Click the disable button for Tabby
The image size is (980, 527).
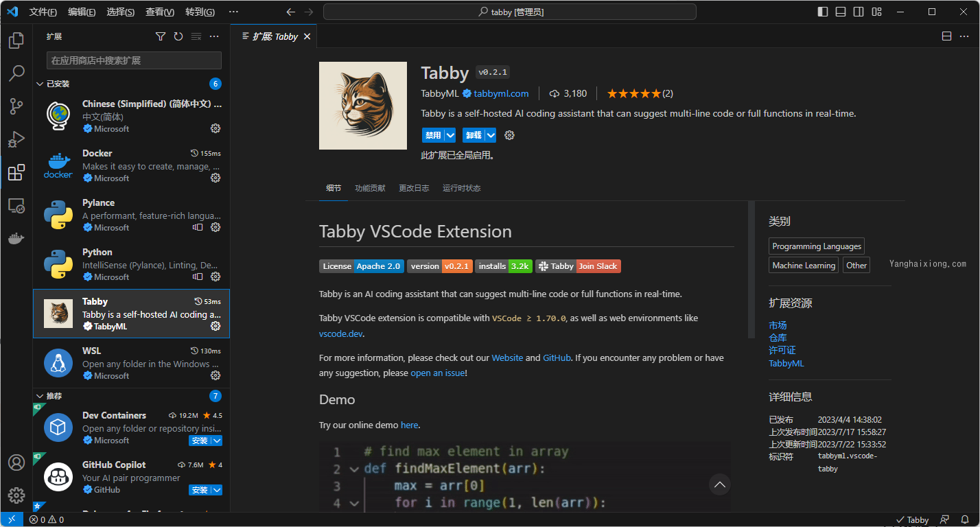[433, 135]
